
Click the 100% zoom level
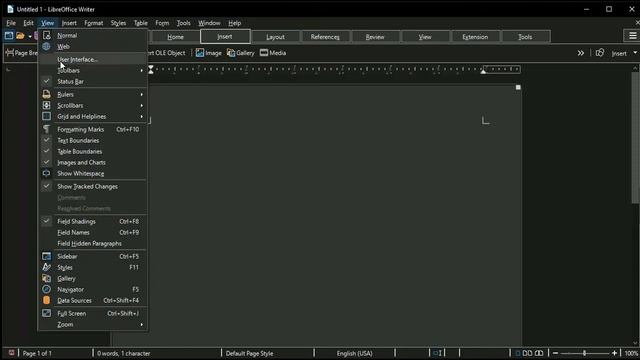[631, 353]
